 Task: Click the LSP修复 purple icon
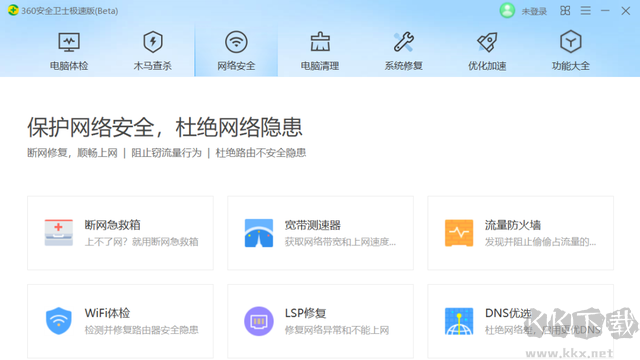(259, 321)
